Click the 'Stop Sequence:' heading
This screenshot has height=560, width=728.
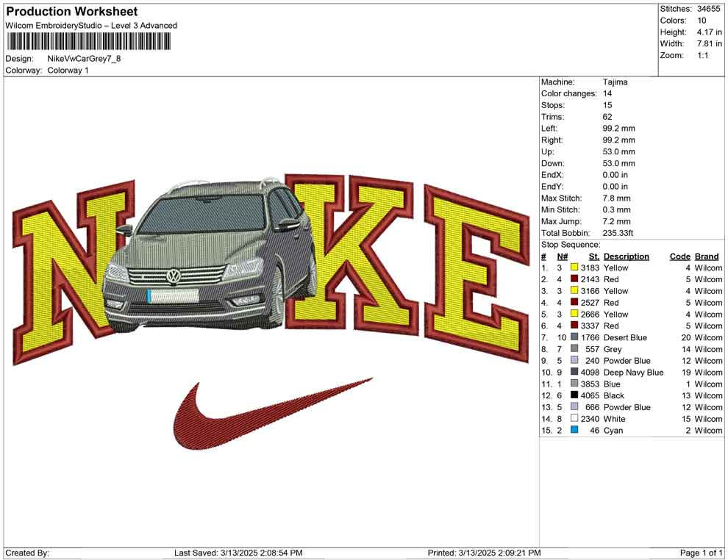[571, 245]
